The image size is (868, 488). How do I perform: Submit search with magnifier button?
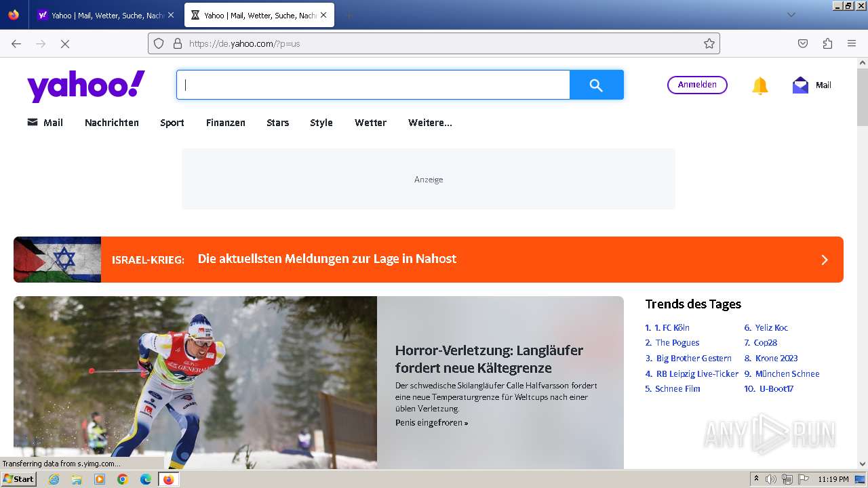(596, 85)
